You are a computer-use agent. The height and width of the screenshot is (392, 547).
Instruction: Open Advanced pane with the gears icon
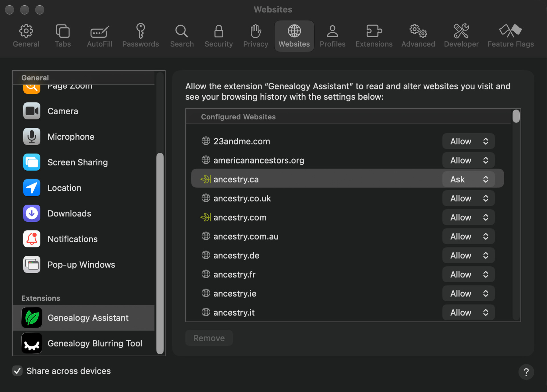(x=418, y=36)
